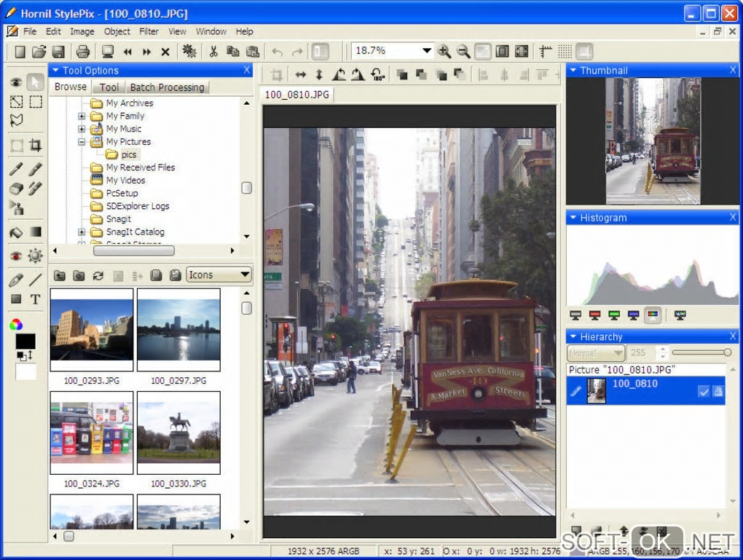Select the Line drawing tool

[35, 280]
